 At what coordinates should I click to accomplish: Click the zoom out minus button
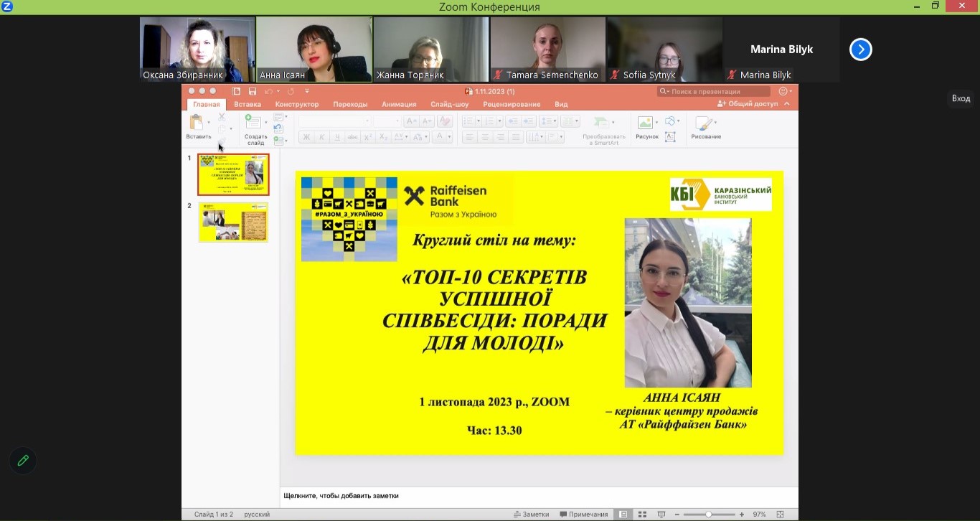click(677, 515)
